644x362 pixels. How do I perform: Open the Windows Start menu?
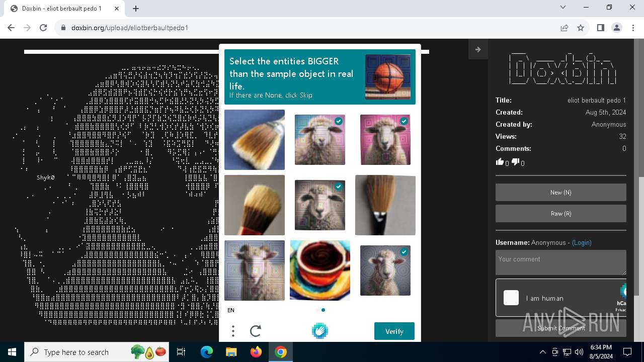coord(12,352)
